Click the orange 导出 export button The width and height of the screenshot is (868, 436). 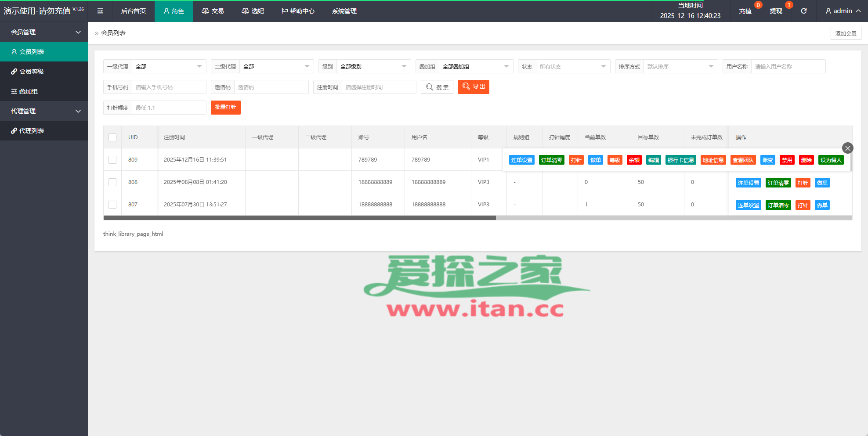tap(473, 87)
